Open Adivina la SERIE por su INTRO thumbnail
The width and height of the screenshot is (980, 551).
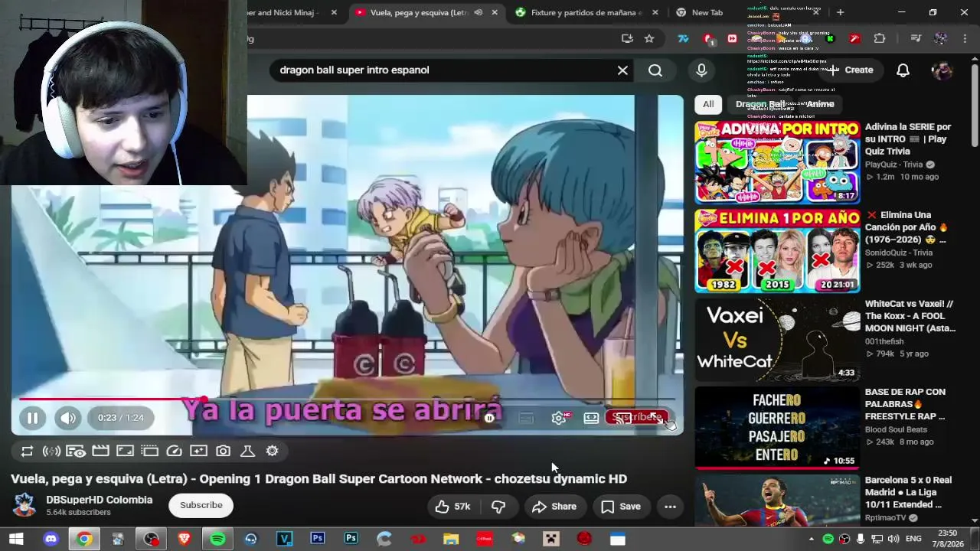coord(777,161)
